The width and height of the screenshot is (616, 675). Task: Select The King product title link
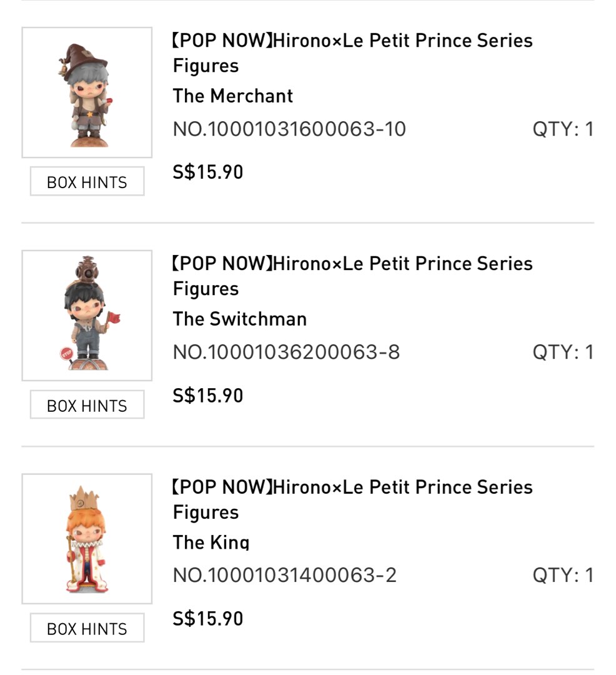point(352,499)
